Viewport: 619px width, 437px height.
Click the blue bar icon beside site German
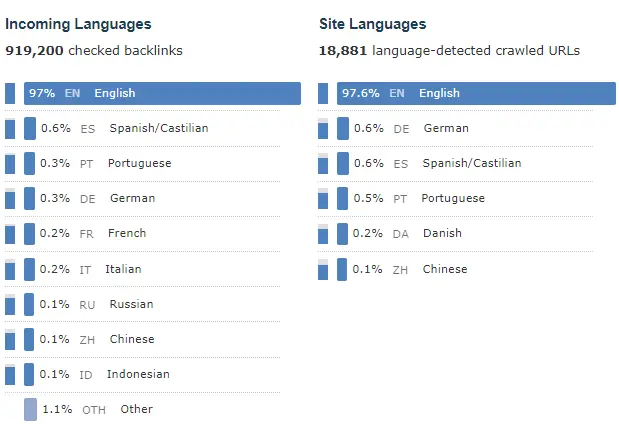343,128
